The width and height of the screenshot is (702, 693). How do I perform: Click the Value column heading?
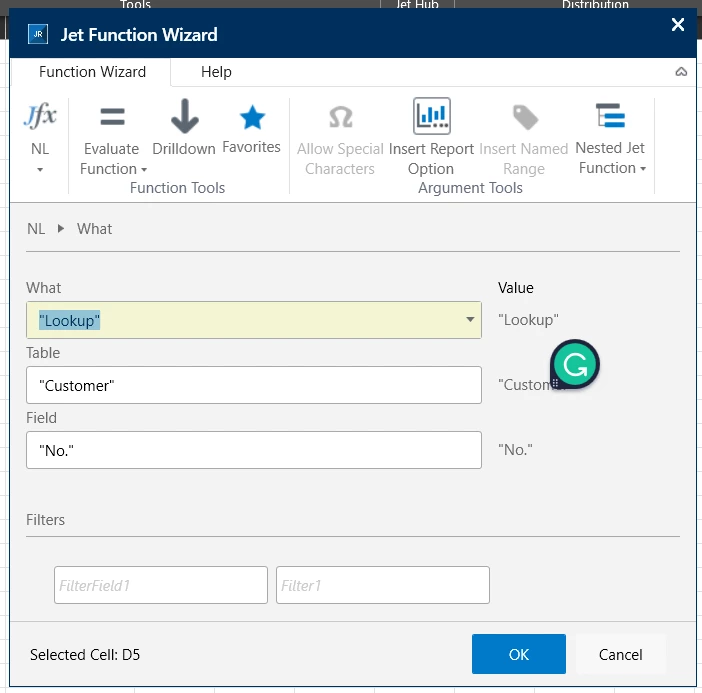[x=516, y=288]
